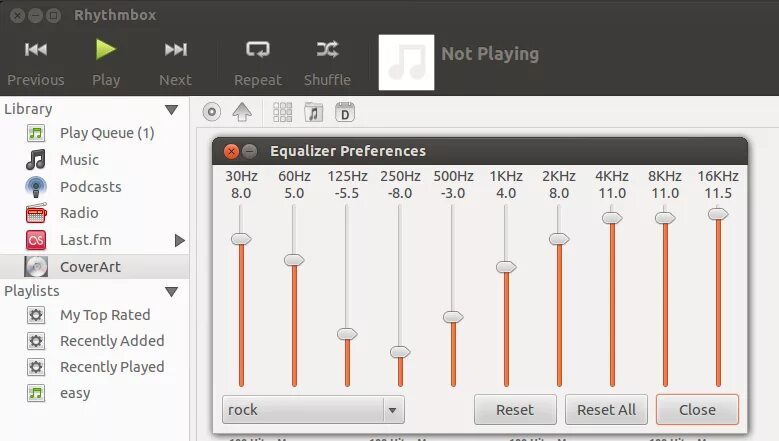Click the music folder toolbar icon
Image resolution: width=779 pixels, height=441 pixels.
point(313,112)
